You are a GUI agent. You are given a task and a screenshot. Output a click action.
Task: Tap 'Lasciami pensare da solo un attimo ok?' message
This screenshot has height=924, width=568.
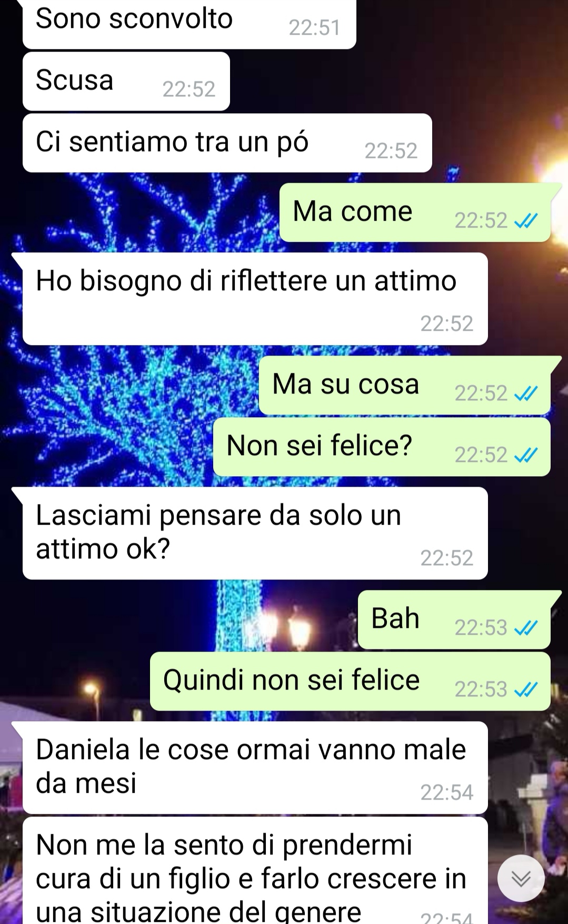(x=255, y=533)
